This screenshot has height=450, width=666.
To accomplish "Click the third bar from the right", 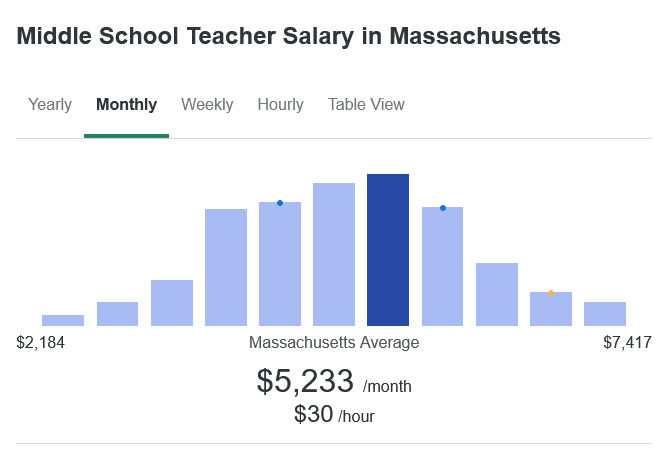I will [x=497, y=294].
